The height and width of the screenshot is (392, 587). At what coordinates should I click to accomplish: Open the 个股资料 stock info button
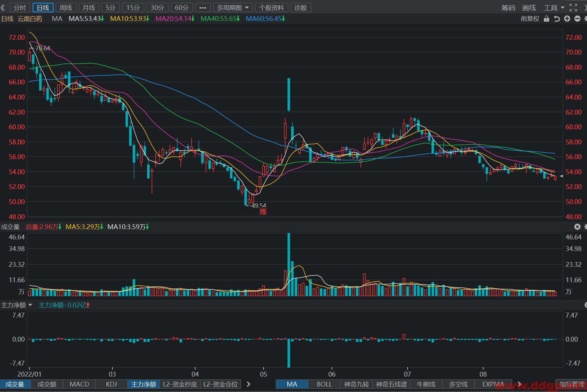(272, 8)
